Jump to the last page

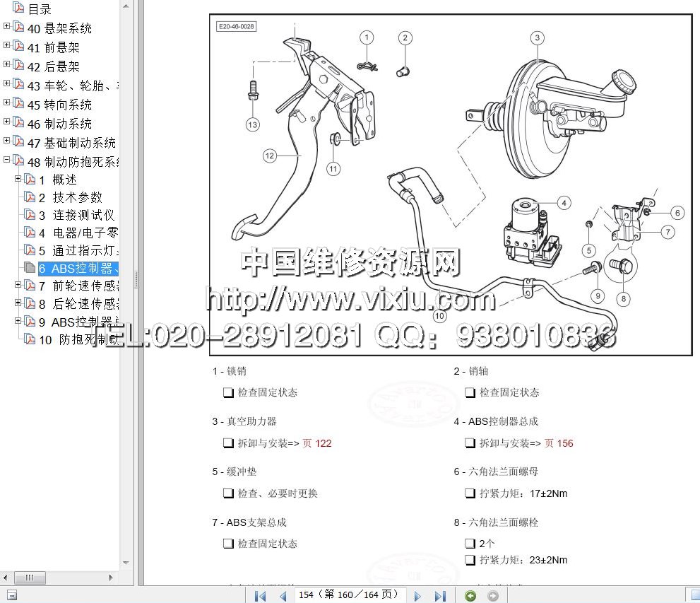(439, 596)
